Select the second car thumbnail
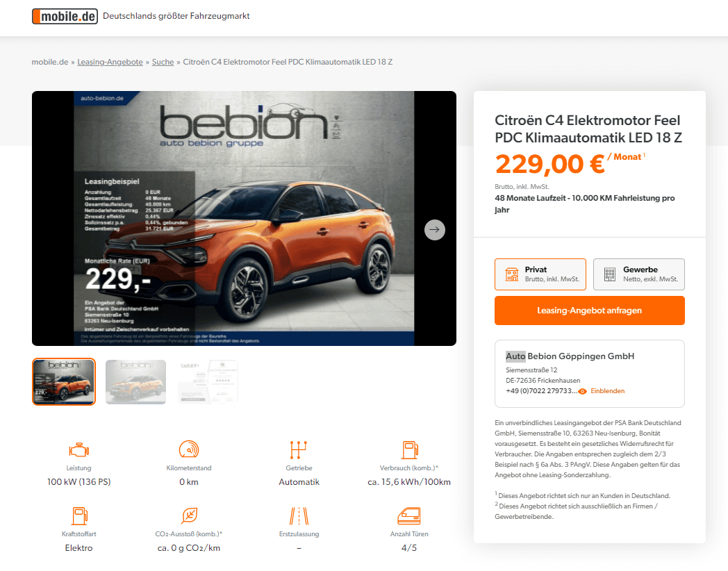728x571 pixels. [135, 381]
